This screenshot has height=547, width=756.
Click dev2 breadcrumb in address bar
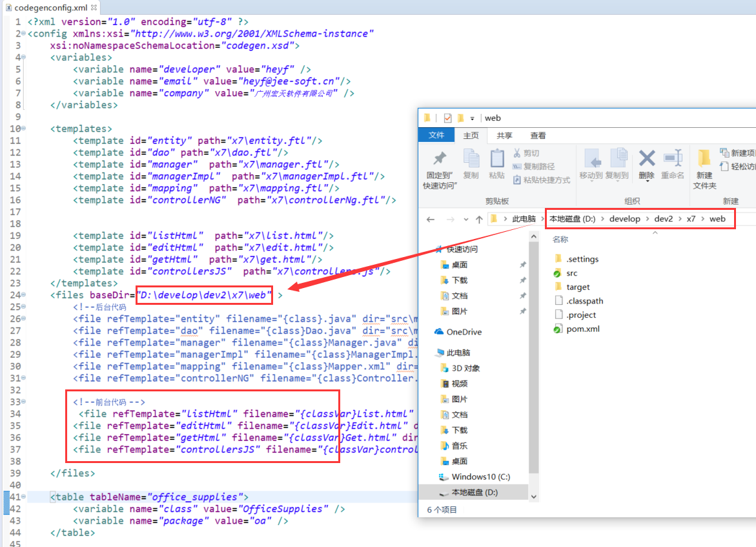click(x=664, y=219)
